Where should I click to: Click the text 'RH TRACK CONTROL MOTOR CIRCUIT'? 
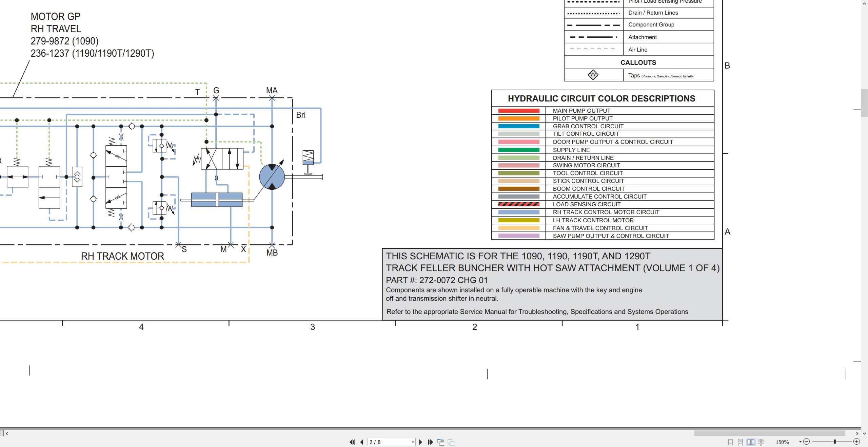(606, 212)
